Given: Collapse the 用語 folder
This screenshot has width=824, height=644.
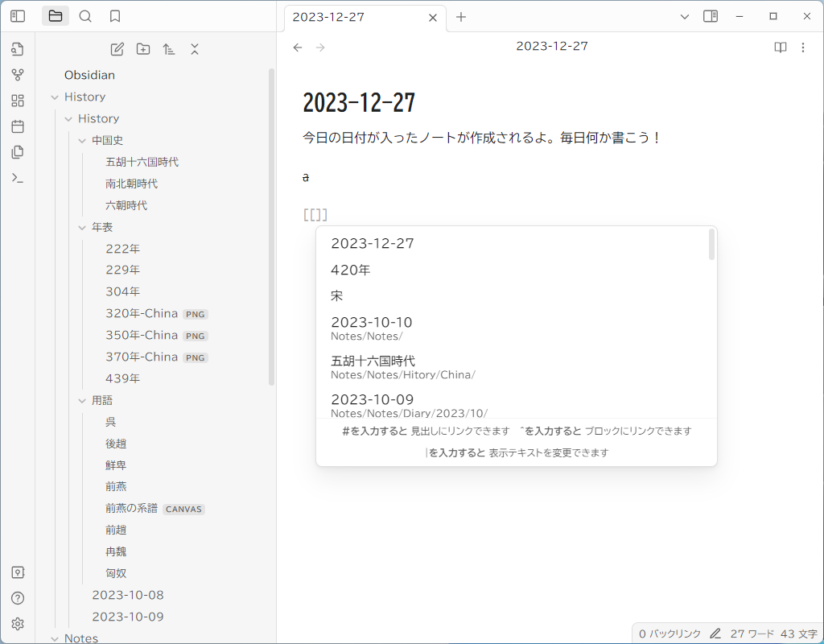Looking at the screenshot, I should click(x=82, y=401).
